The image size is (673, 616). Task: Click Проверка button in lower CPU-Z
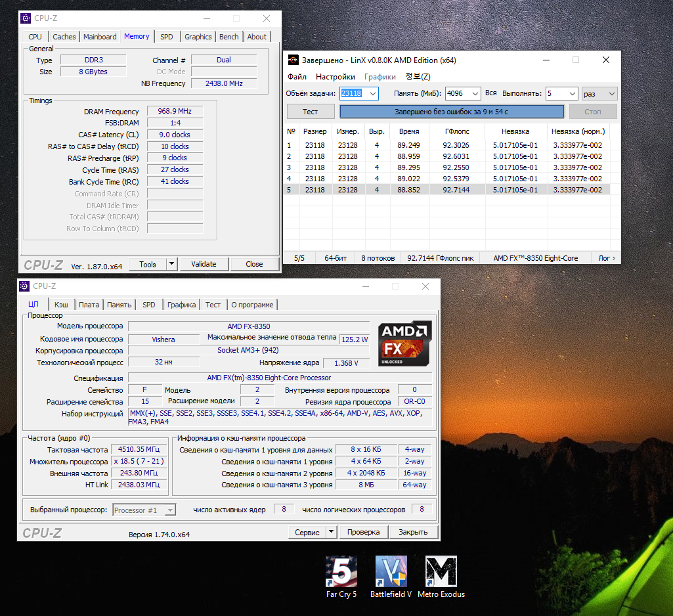coord(363,533)
